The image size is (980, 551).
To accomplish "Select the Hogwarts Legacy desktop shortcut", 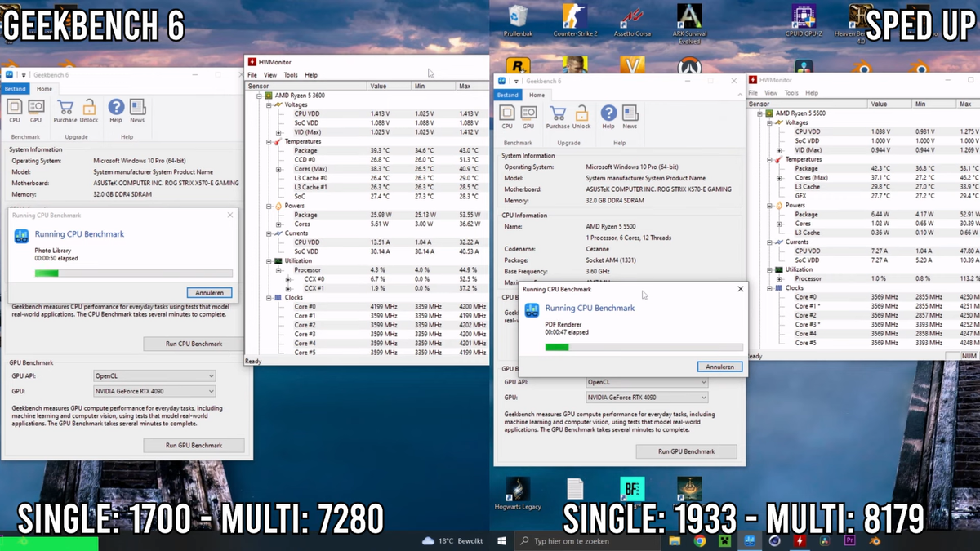I will point(518,493).
